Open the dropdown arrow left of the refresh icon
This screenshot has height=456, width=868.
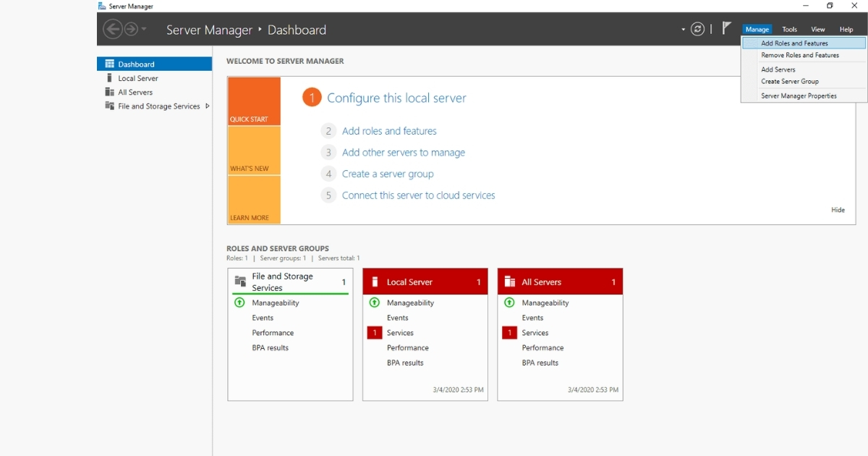[682, 29]
